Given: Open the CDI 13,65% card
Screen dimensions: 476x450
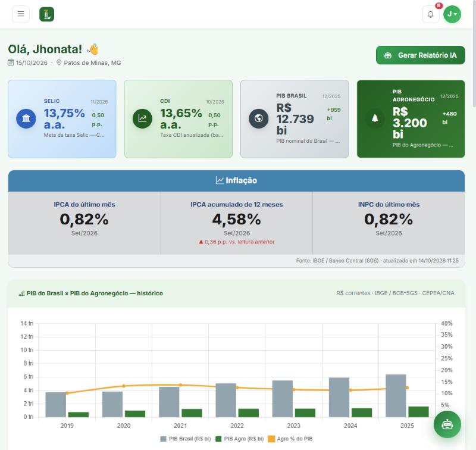Looking at the screenshot, I should [178, 119].
